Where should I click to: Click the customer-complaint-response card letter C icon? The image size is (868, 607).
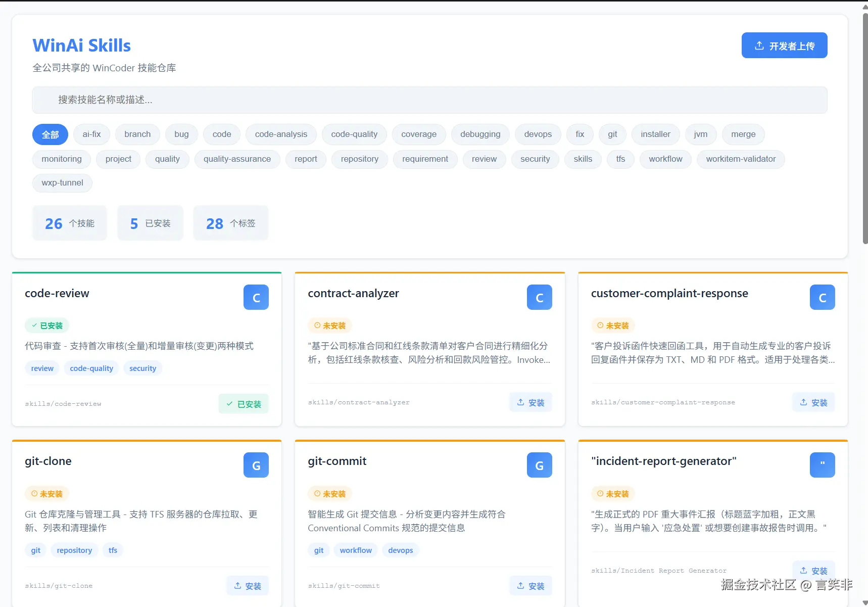click(x=823, y=297)
